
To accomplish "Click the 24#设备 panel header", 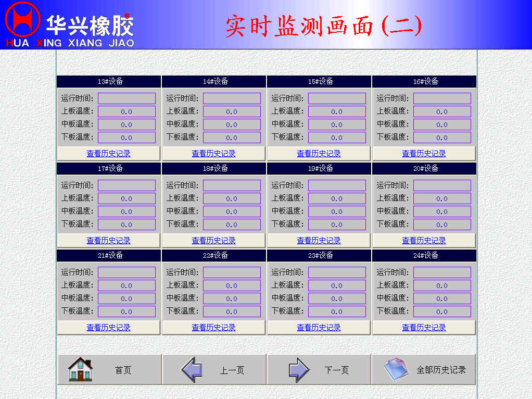I will pos(424,255).
